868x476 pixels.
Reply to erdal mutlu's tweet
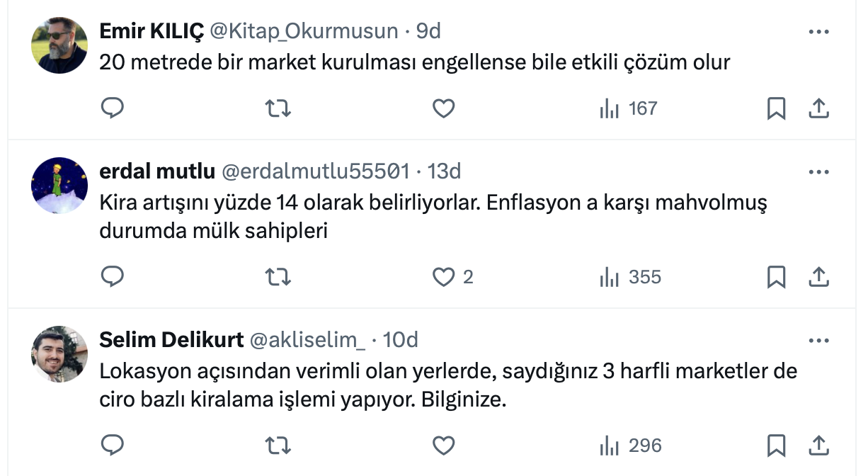113,277
